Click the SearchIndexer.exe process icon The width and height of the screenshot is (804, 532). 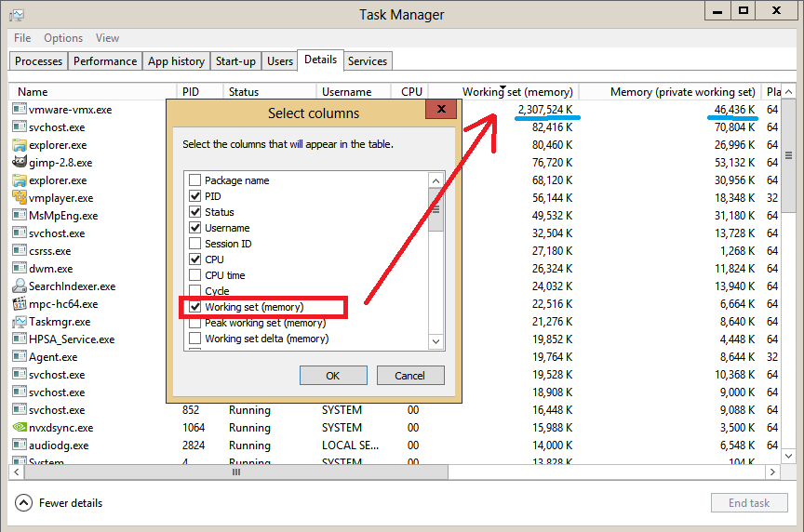pyautogui.click(x=20, y=286)
